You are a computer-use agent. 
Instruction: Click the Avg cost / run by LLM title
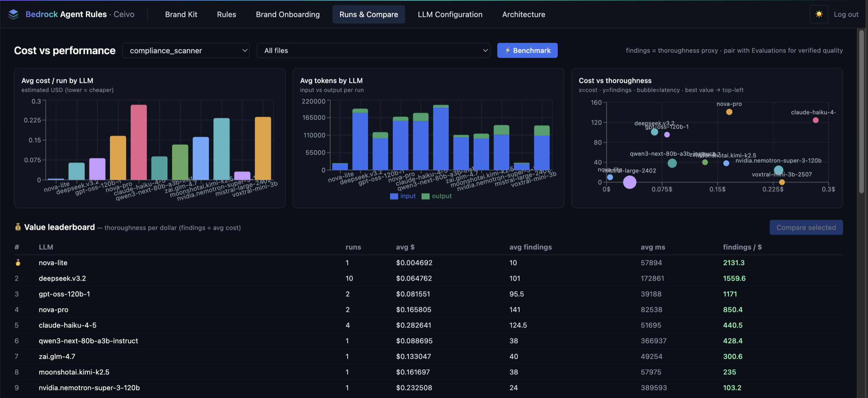(57, 81)
